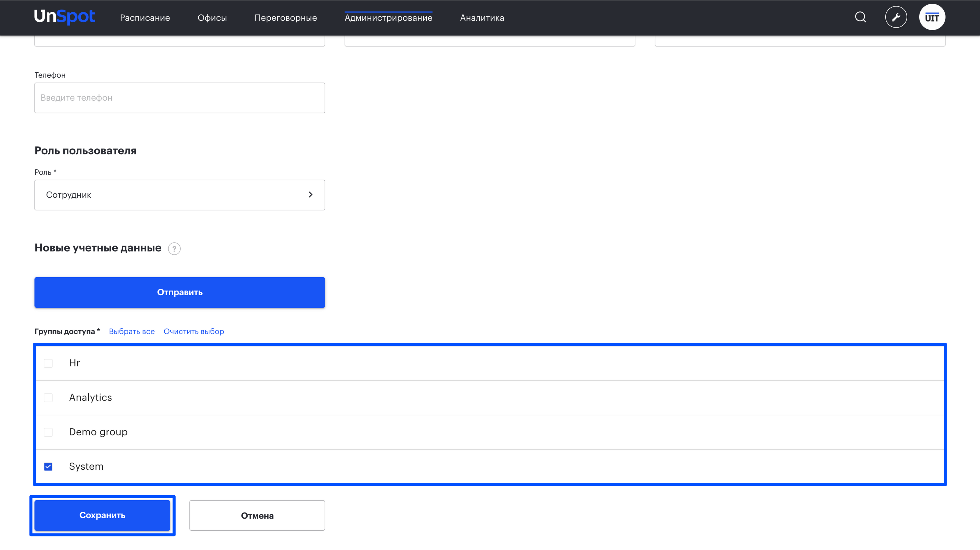Click the UnSpot logo
Viewport: 980px width, 550px height.
(x=65, y=17)
